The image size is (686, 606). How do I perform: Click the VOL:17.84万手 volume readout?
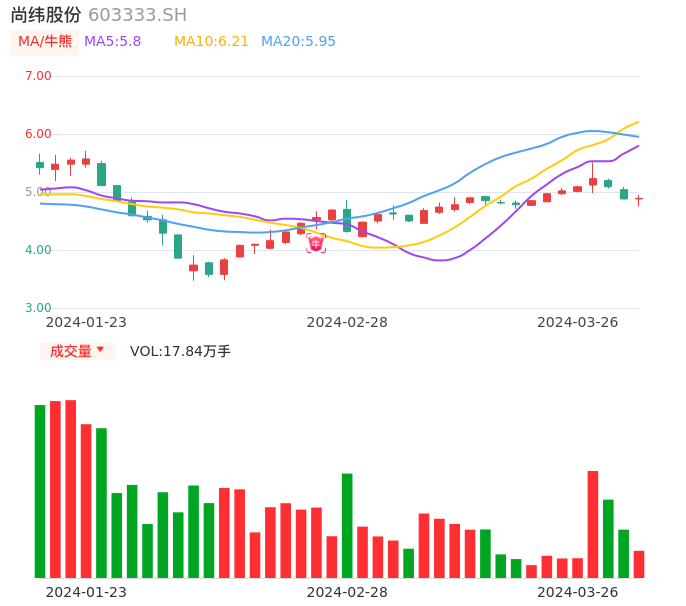pyautogui.click(x=180, y=351)
